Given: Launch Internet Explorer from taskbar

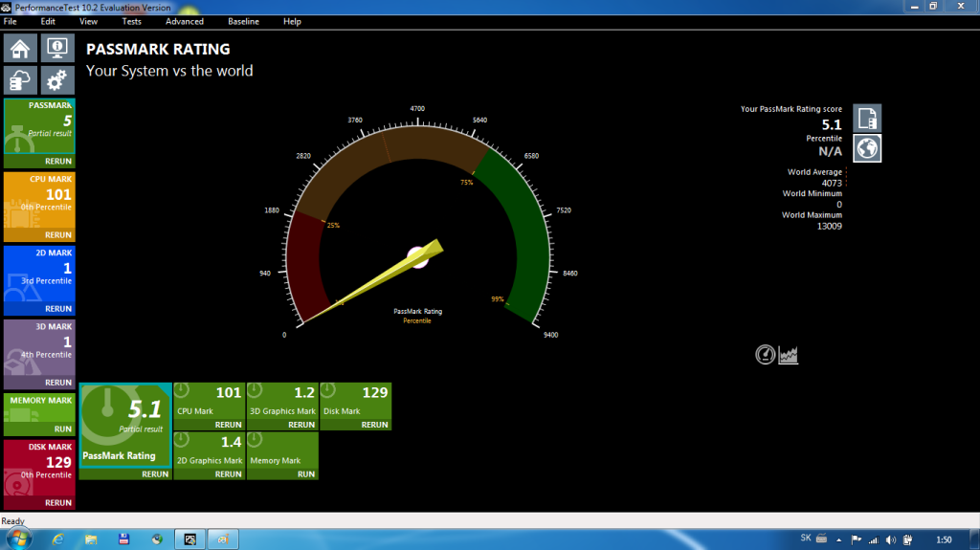Looking at the screenshot, I should pyautogui.click(x=58, y=539).
